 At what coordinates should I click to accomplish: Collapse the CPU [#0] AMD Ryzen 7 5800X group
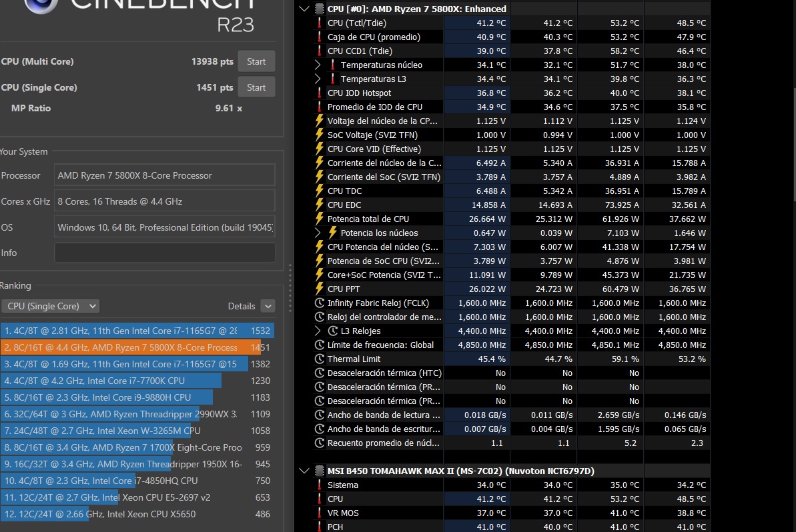click(304, 9)
